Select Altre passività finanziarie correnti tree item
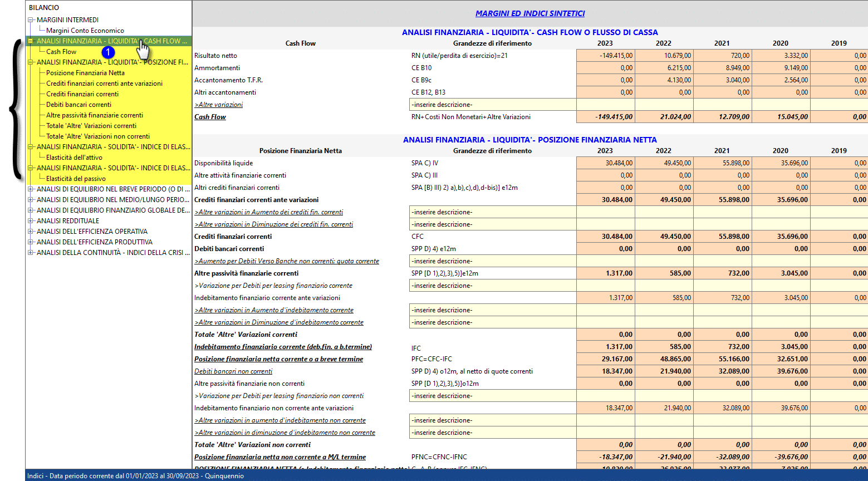Screen dimensions: 868x481 click(x=95, y=115)
